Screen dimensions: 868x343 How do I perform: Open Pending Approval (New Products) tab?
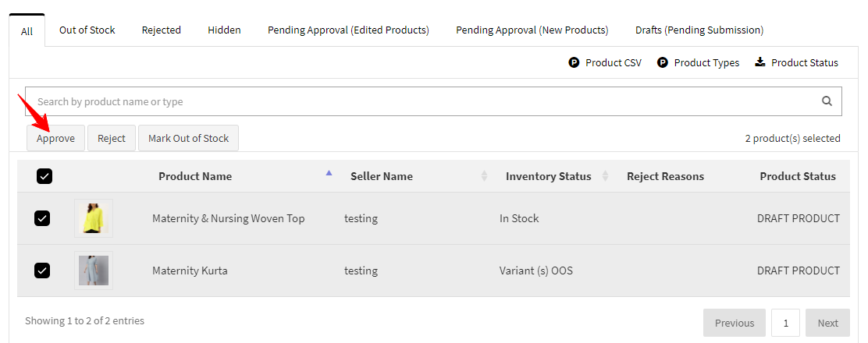pos(532,30)
